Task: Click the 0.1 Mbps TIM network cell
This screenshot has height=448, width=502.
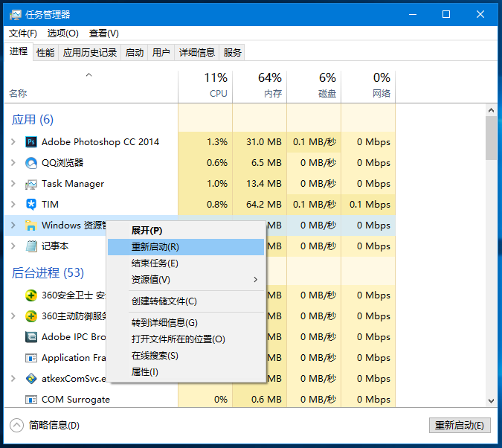Action: tap(370, 205)
